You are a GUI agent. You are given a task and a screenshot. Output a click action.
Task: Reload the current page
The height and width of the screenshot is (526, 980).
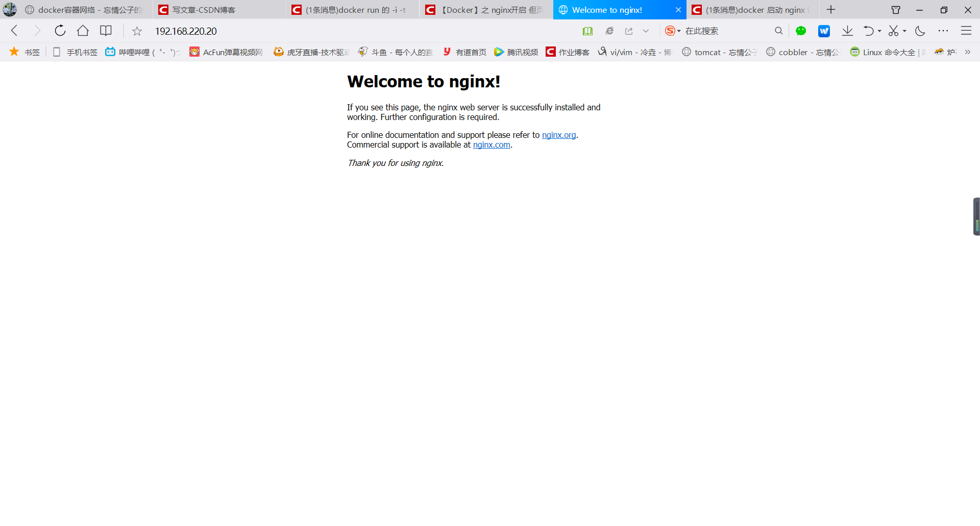pyautogui.click(x=60, y=31)
